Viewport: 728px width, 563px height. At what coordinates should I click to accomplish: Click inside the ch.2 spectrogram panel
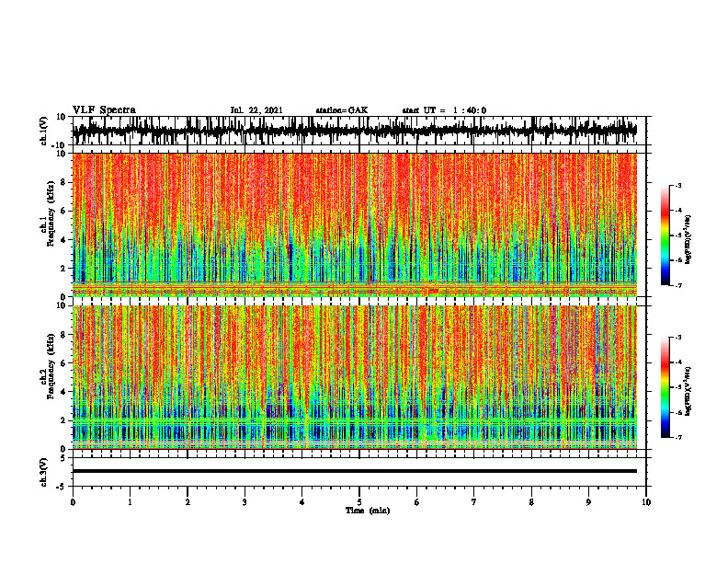(x=355, y=377)
